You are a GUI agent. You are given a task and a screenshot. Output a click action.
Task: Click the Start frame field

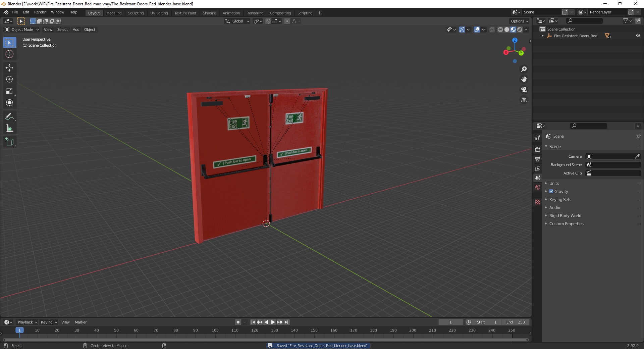487,322
